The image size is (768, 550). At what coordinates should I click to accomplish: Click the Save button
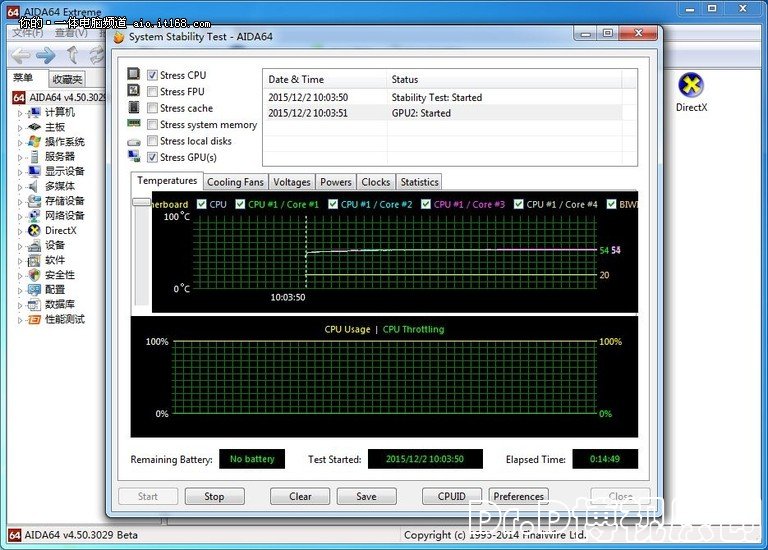[x=366, y=497]
